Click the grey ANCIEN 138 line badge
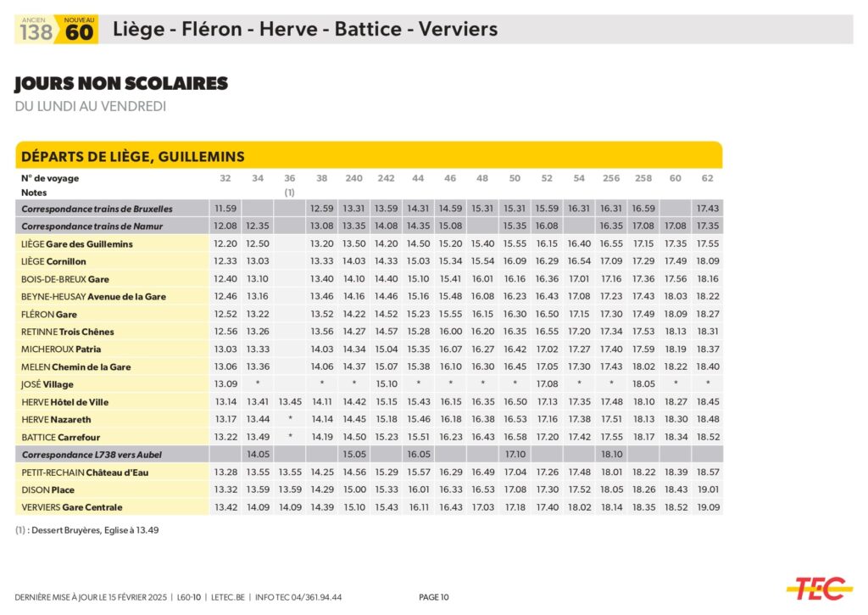Screen dimensions: 868x615 (36, 30)
